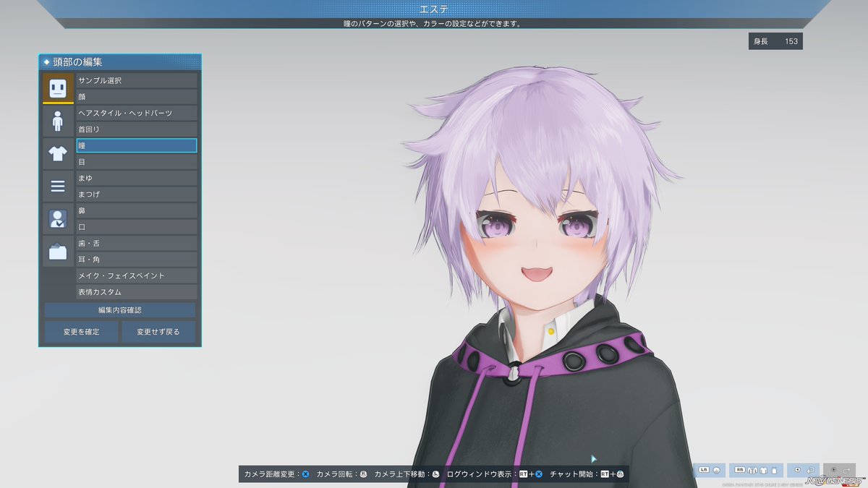868x488 pixels.
Task: Open the character profile icon tab
Action: tap(58, 218)
